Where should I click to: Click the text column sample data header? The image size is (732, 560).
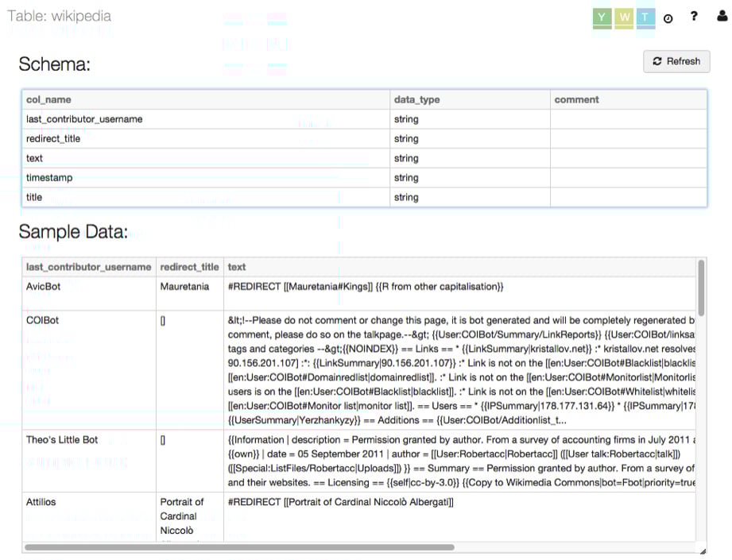pos(460,267)
